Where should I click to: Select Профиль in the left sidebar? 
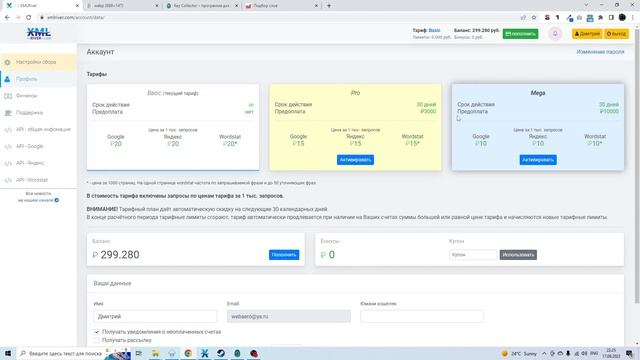point(38,79)
